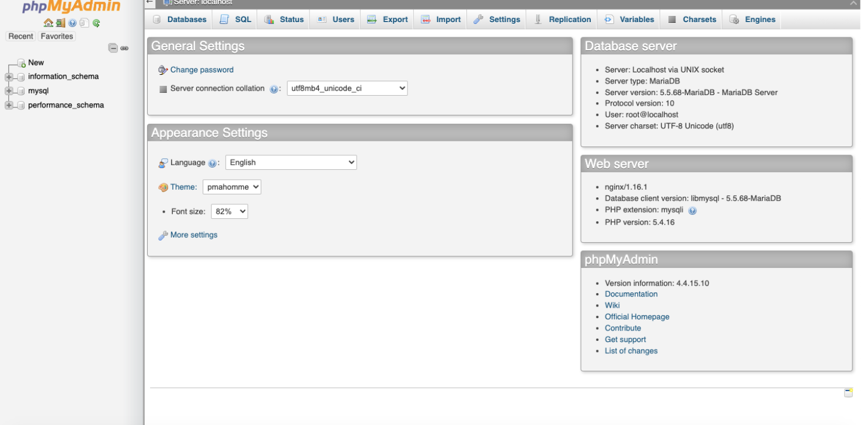
Task: Open phpMyAdmin documentation blue question icon
Action: pos(72,23)
